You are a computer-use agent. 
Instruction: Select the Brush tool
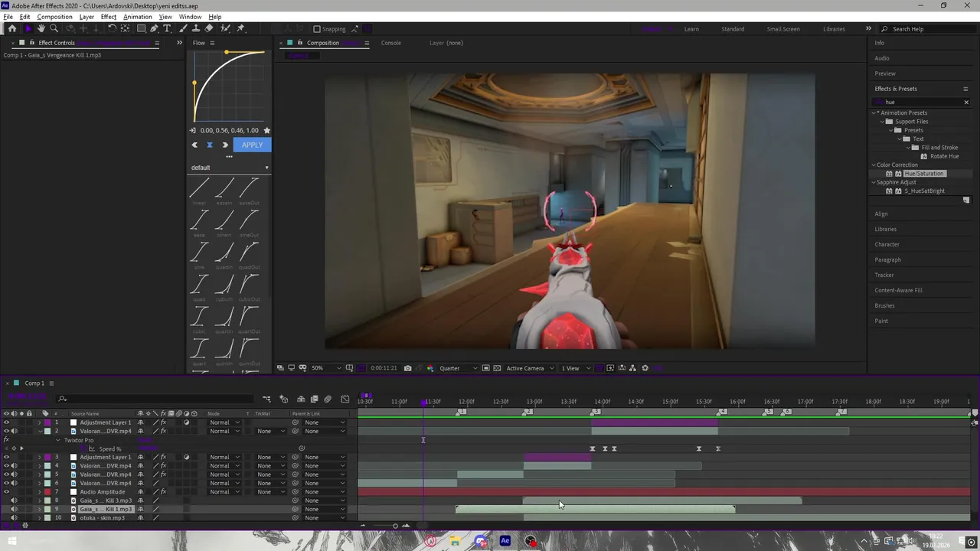184,28
